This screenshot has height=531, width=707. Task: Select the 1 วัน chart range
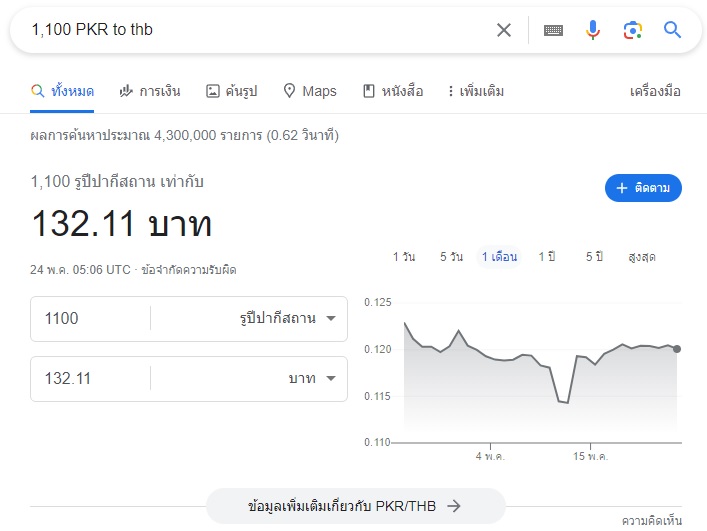coord(404,257)
